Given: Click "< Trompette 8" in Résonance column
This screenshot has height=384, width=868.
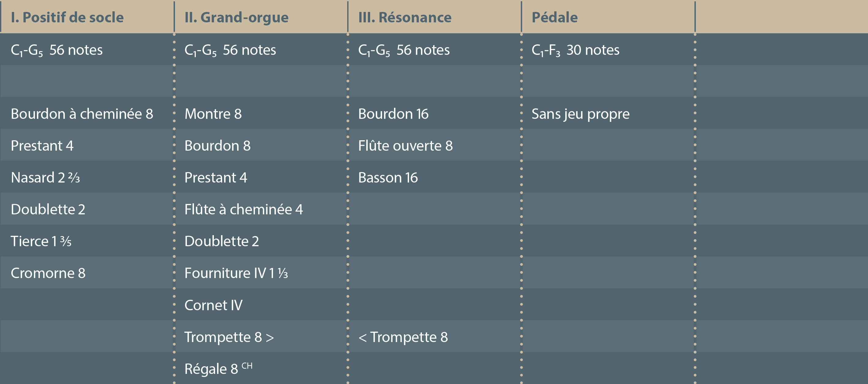Looking at the screenshot, I should click(x=403, y=337).
